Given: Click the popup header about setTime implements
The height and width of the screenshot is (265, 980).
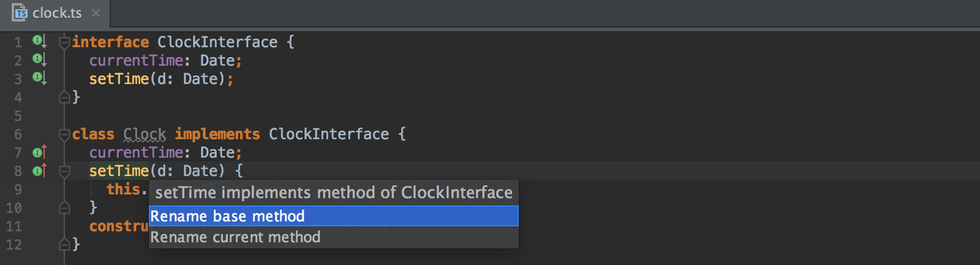Looking at the screenshot, I should coord(334,193).
